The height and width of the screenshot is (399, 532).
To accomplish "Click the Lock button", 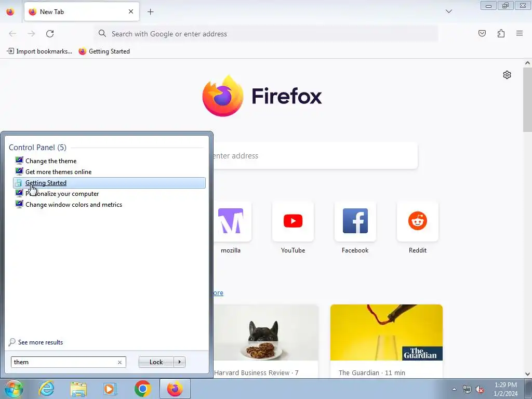I will (x=156, y=362).
